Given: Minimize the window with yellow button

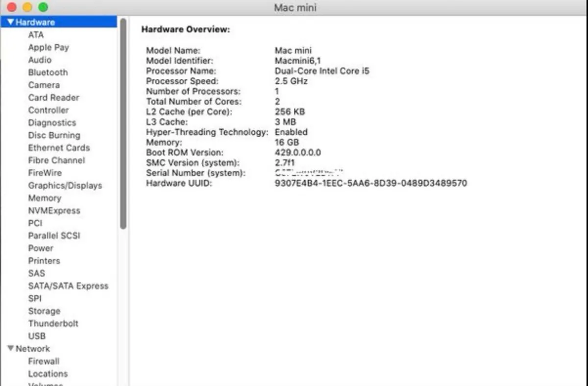Looking at the screenshot, I should pyautogui.click(x=27, y=7).
